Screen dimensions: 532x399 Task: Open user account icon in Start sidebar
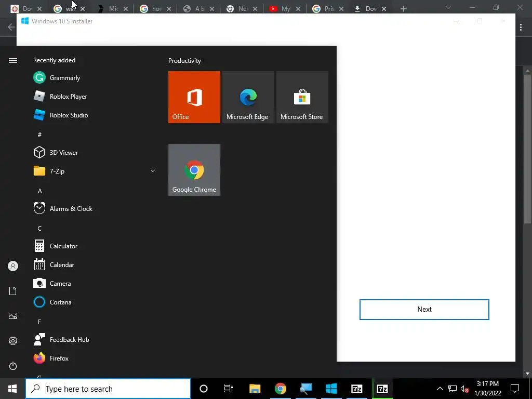pos(13,266)
